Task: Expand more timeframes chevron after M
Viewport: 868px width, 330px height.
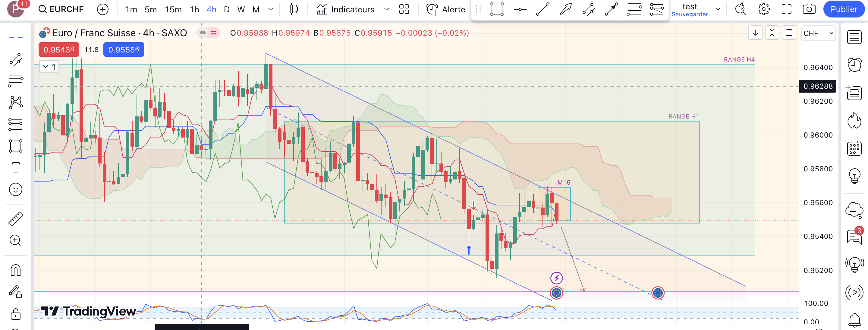Action: point(271,9)
